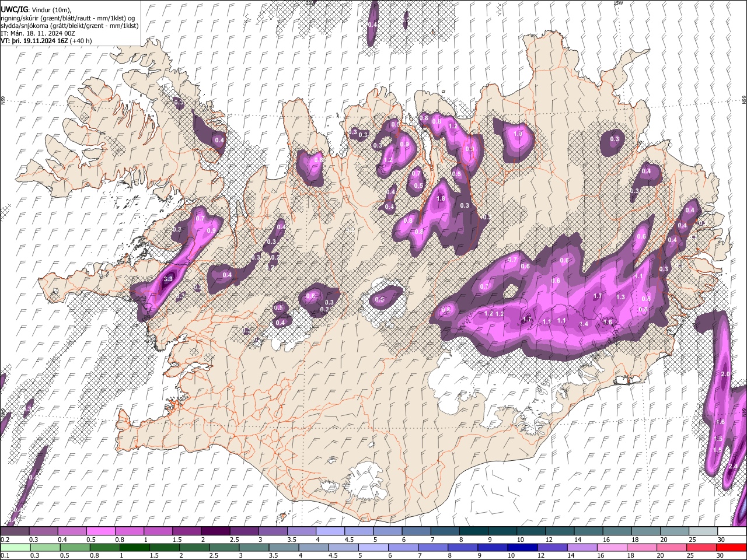Click the '10' label in the lower legend row
The height and width of the screenshot is (560, 747).
511,555
